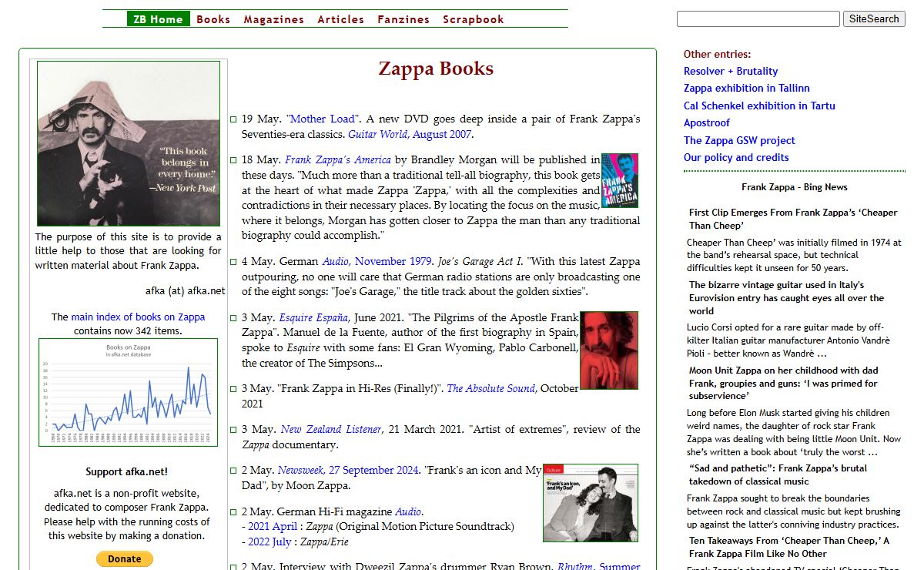Click the Support afka.net! heading
The height and width of the screenshot is (570, 924).
pos(126,471)
